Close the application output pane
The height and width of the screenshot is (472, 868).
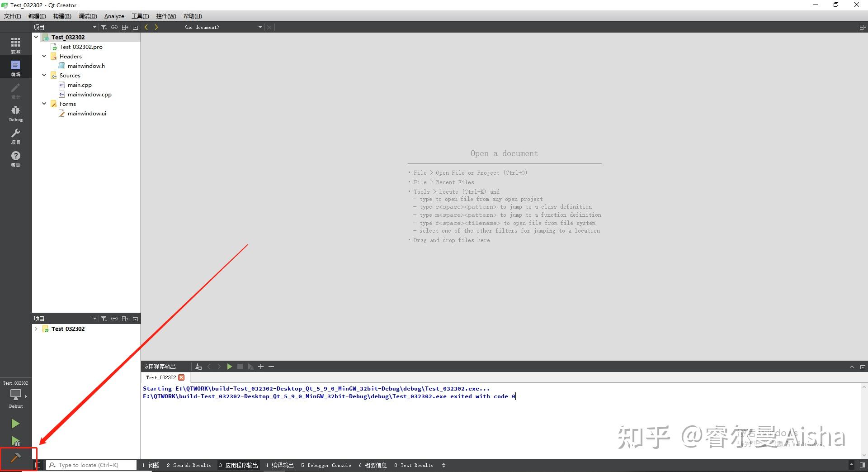tap(863, 367)
